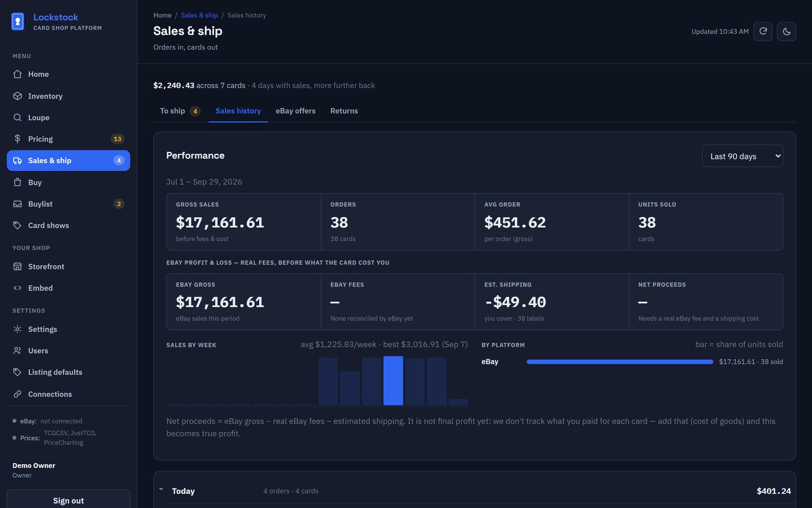Open the Users page
This screenshot has height=508, width=812.
pyautogui.click(x=69, y=351)
